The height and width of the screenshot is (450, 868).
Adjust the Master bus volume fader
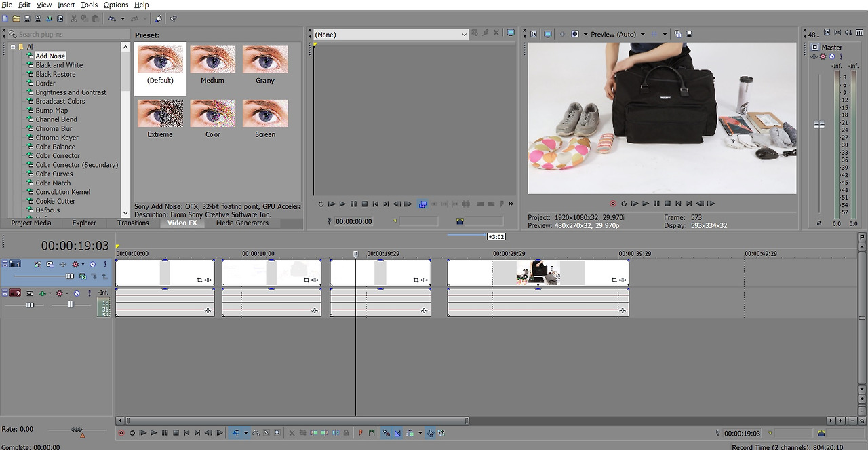819,124
